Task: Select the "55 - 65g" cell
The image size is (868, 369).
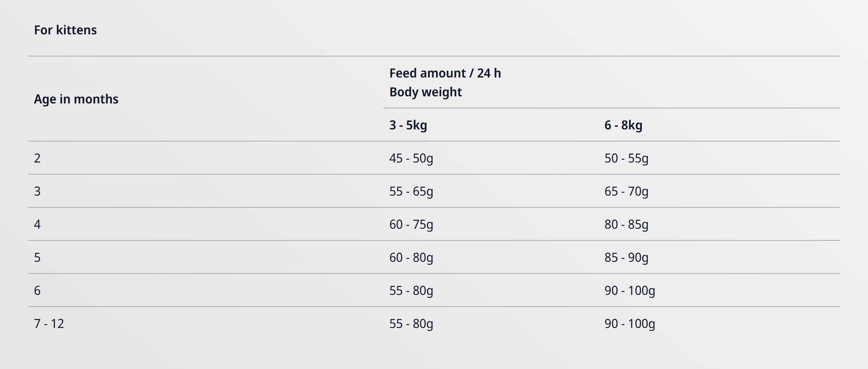Action: click(x=411, y=191)
